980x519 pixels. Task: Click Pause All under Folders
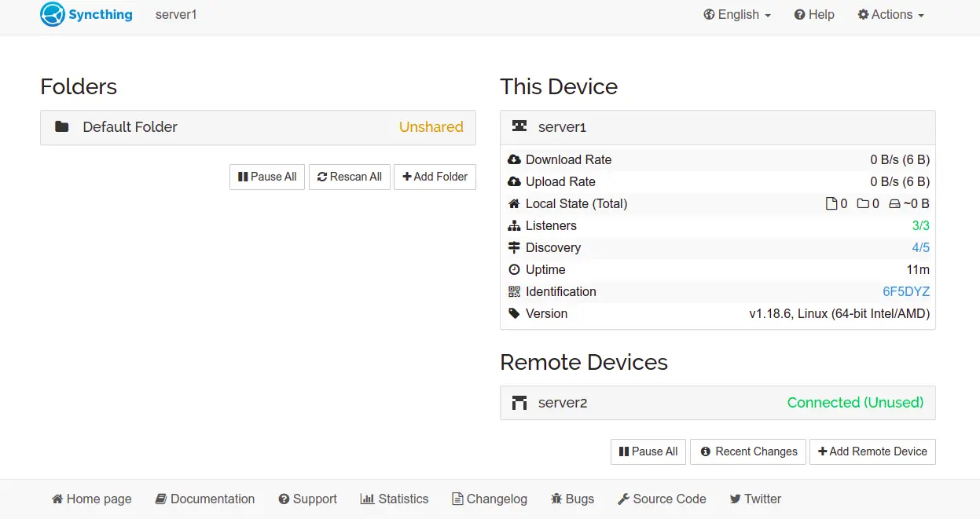tap(267, 177)
